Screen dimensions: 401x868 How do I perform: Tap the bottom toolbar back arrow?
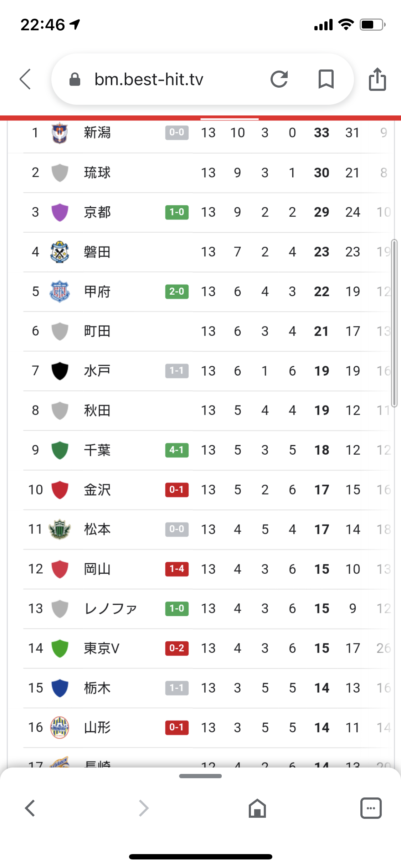tap(30, 808)
